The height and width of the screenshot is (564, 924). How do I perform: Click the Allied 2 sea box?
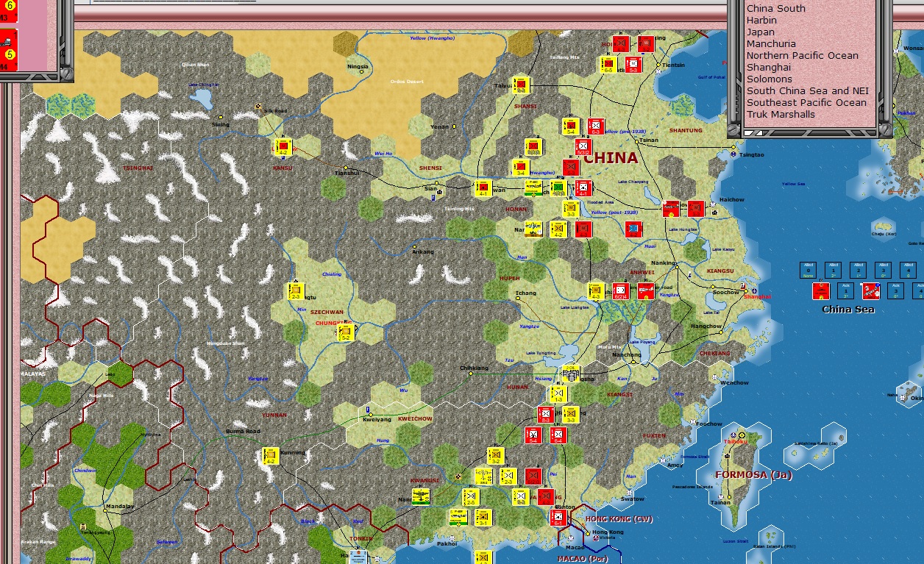coord(858,270)
